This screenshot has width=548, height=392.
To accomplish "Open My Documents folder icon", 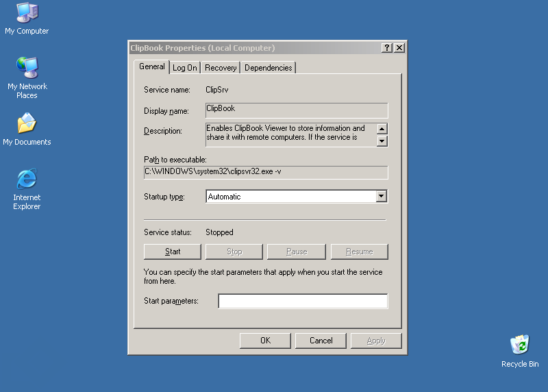I will tap(27, 129).
